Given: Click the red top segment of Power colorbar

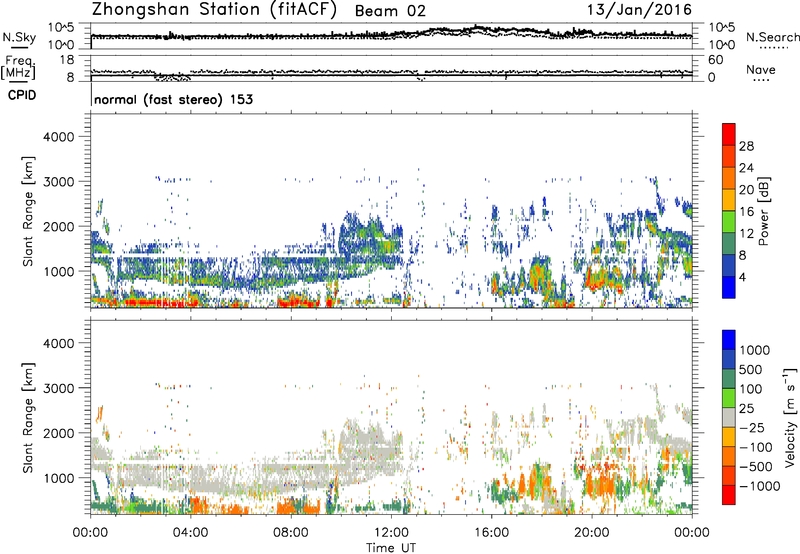Looking at the screenshot, I should [729, 135].
